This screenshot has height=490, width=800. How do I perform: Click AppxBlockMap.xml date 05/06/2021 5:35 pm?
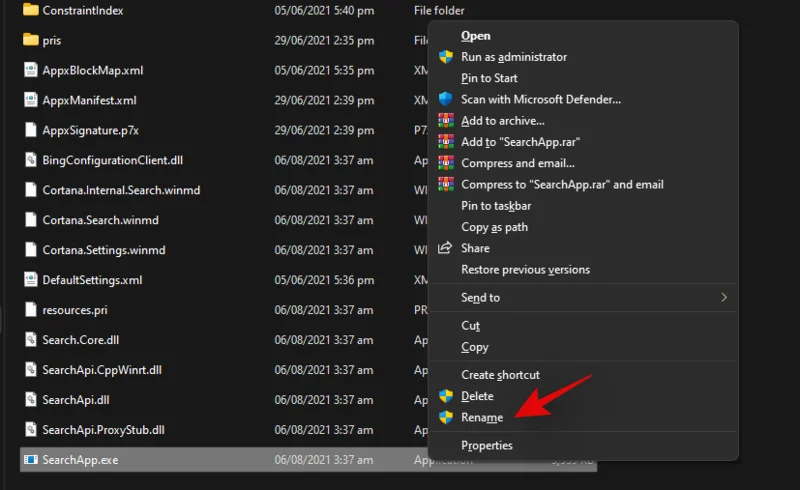[x=324, y=70]
